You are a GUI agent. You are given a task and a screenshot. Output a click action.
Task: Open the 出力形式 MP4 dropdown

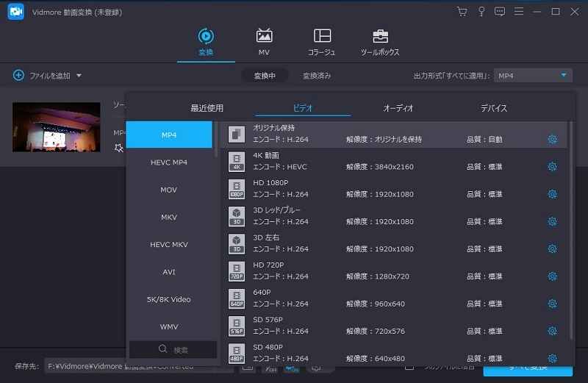click(533, 76)
